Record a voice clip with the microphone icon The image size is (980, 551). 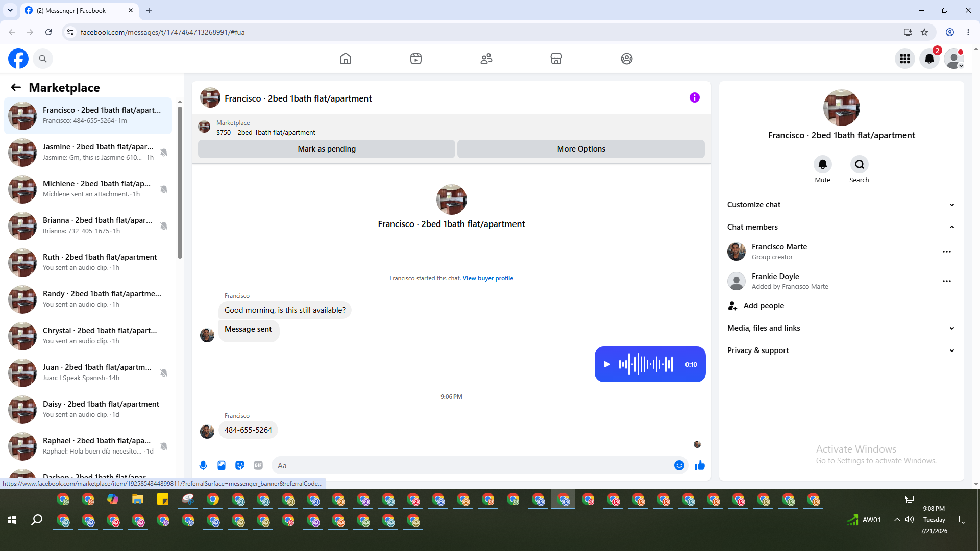pyautogui.click(x=203, y=465)
